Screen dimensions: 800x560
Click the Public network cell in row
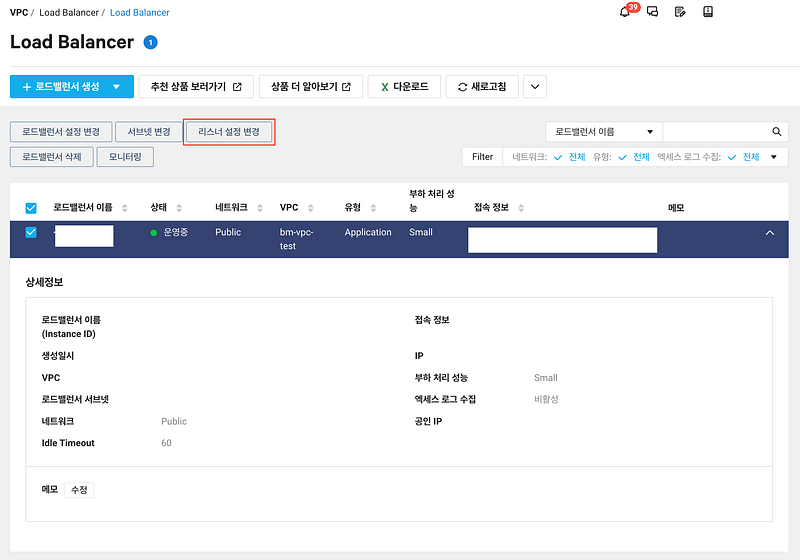[x=228, y=233]
